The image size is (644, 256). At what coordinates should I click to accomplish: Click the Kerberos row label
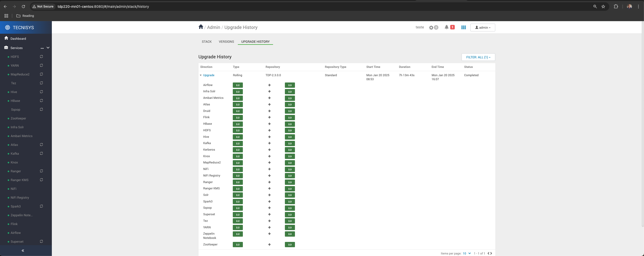pyautogui.click(x=209, y=150)
